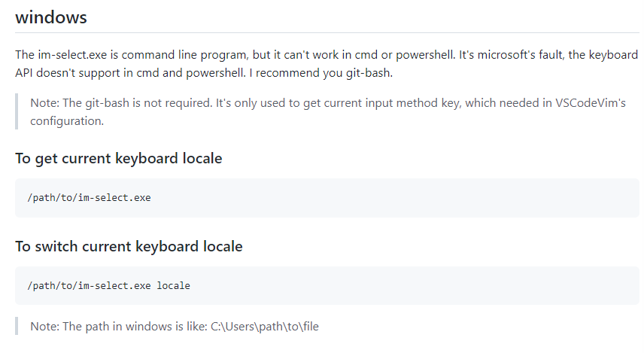The width and height of the screenshot is (644, 353).
Task: Click the gray quote bar beside the git-bash note
Action: click(17, 111)
